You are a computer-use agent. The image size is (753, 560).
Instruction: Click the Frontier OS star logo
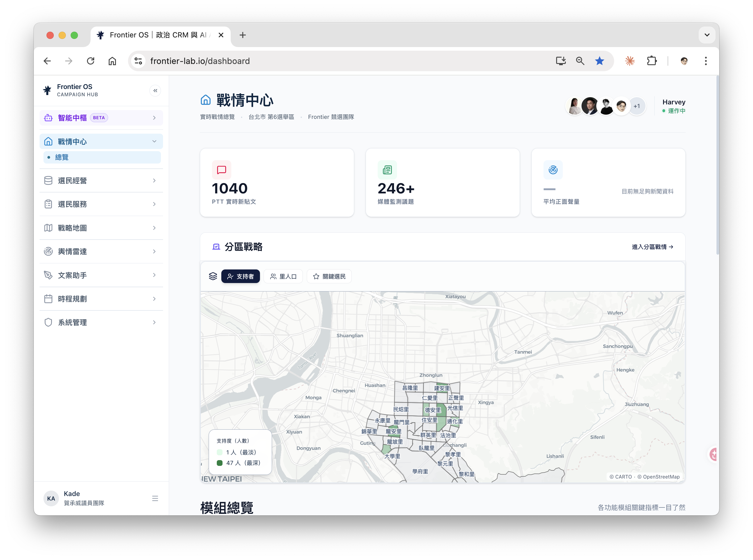[x=47, y=91]
